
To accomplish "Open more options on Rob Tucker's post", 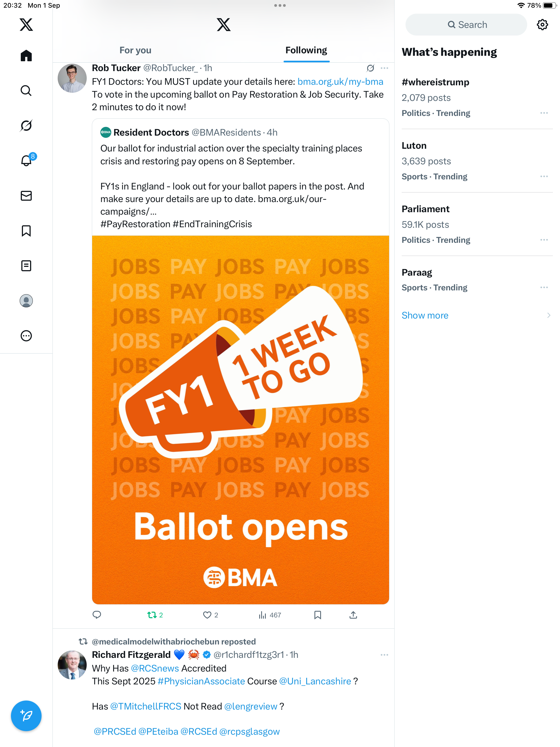I will [x=384, y=68].
